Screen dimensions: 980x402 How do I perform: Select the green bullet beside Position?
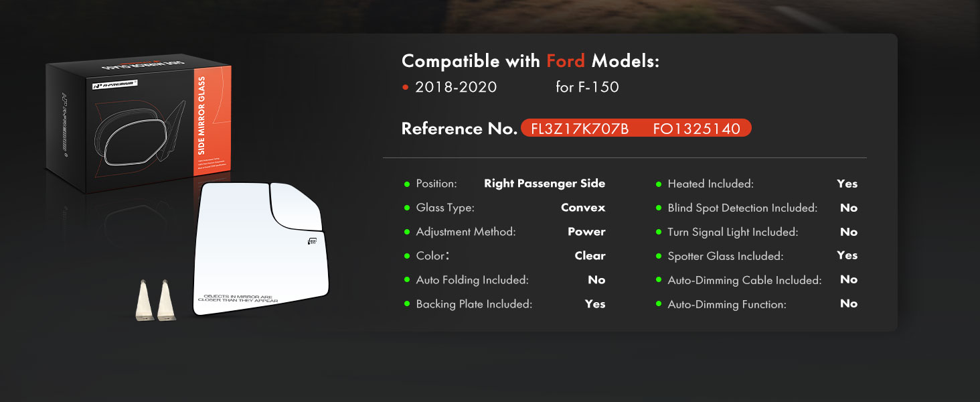tap(407, 184)
